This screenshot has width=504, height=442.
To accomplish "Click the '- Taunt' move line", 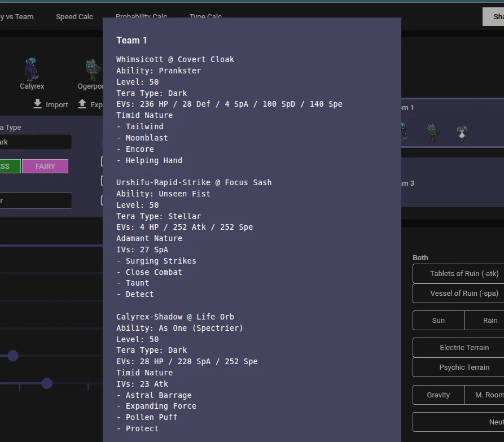I will click(133, 283).
